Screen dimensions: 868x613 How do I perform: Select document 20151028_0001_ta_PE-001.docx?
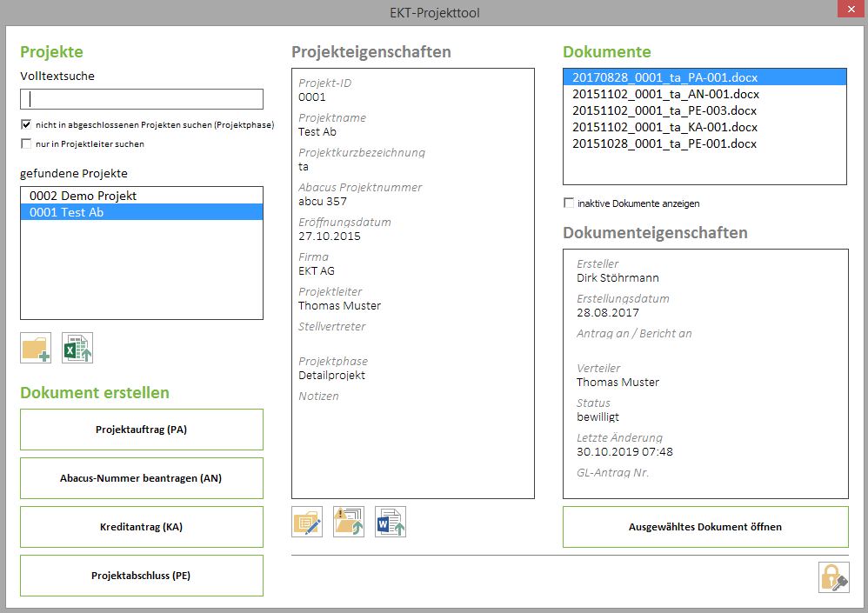click(704, 143)
